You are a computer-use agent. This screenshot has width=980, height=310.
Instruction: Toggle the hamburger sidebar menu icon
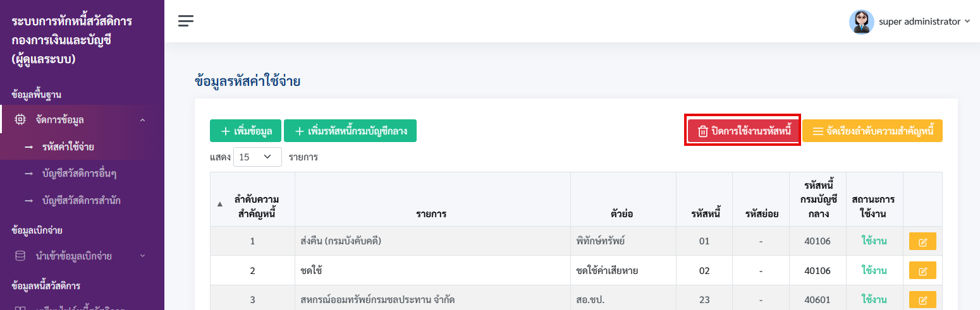[x=185, y=21]
